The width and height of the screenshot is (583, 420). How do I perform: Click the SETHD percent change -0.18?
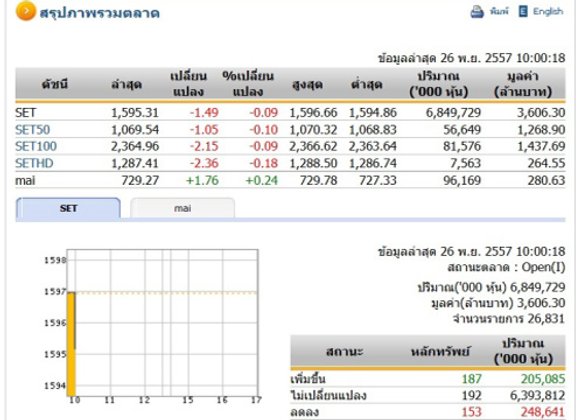(x=263, y=163)
